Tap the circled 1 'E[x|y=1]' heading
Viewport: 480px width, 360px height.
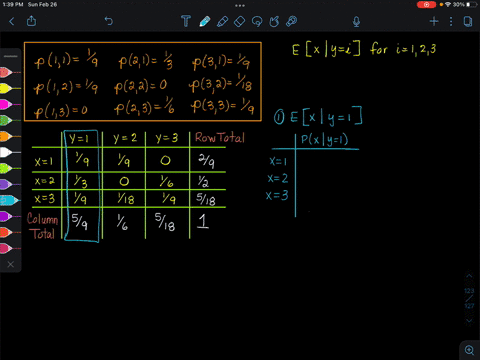318,117
